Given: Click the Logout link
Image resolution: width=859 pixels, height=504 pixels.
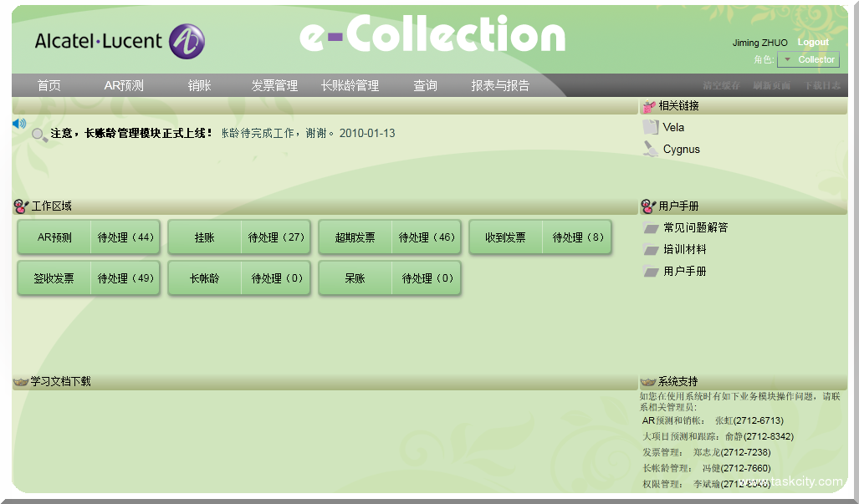Looking at the screenshot, I should pyautogui.click(x=813, y=42).
